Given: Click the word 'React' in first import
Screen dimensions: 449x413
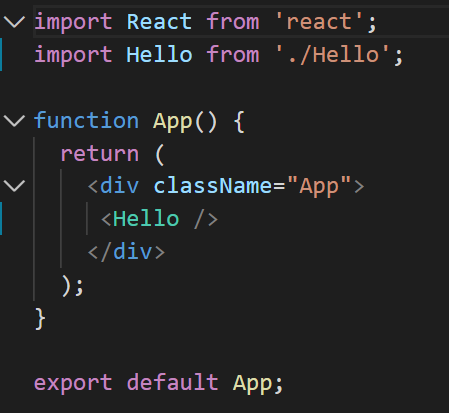Looking at the screenshot, I should point(159,22).
